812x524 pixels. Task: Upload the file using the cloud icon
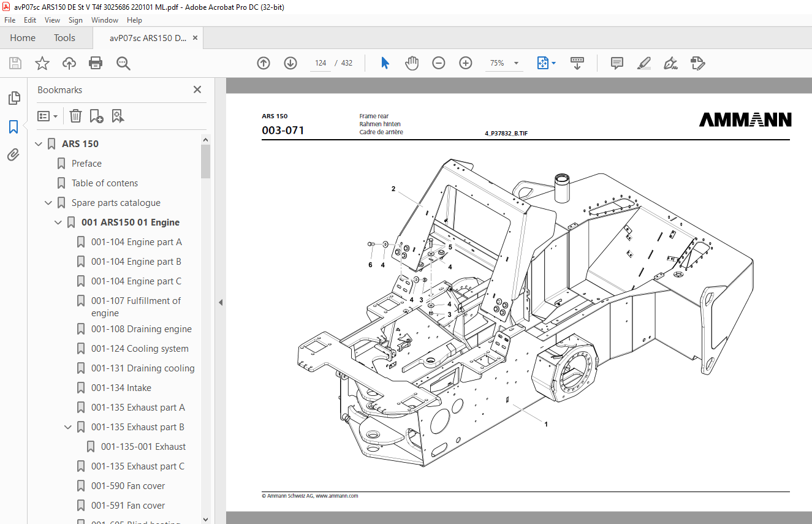tap(69, 63)
